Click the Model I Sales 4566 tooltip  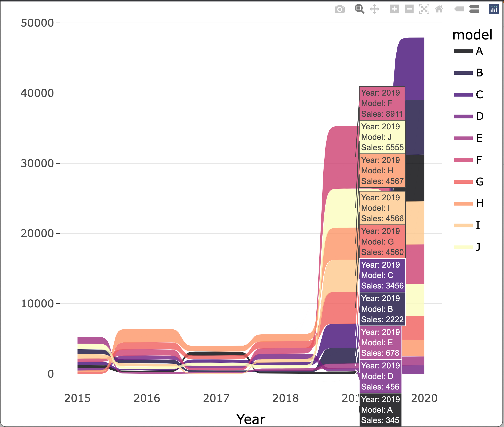[x=382, y=208]
